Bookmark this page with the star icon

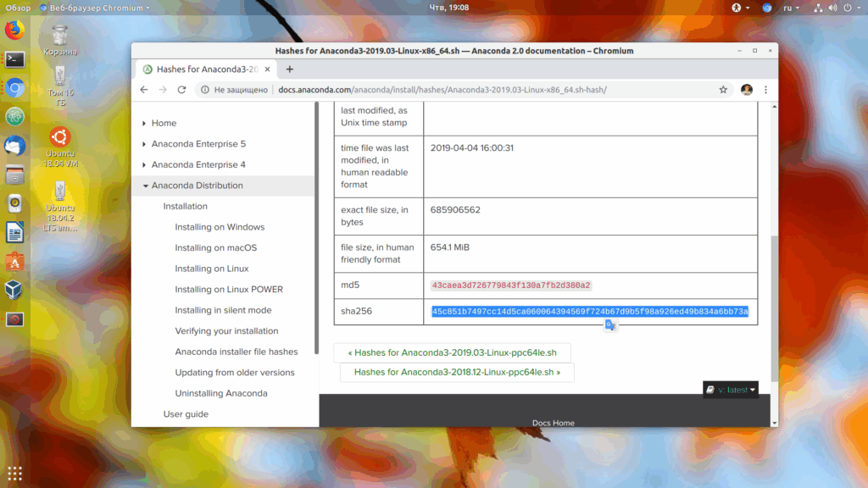point(723,90)
